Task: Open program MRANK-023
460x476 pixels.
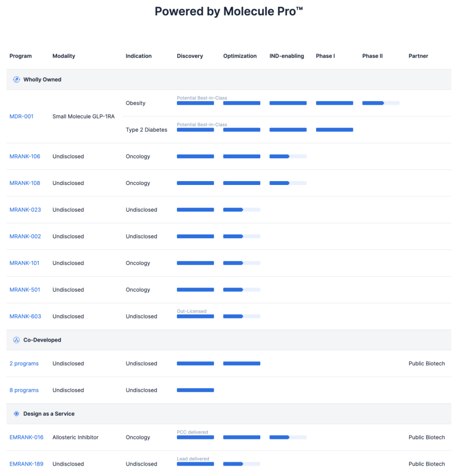Action: (x=25, y=210)
